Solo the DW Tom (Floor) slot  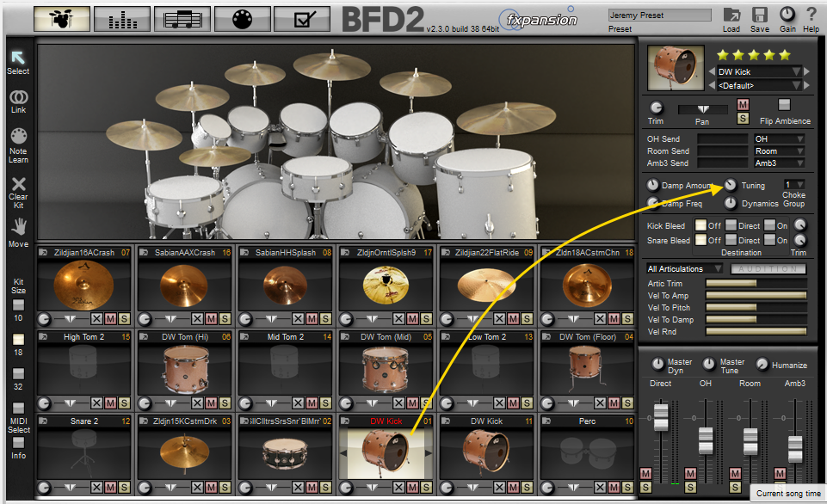pyautogui.click(x=627, y=403)
